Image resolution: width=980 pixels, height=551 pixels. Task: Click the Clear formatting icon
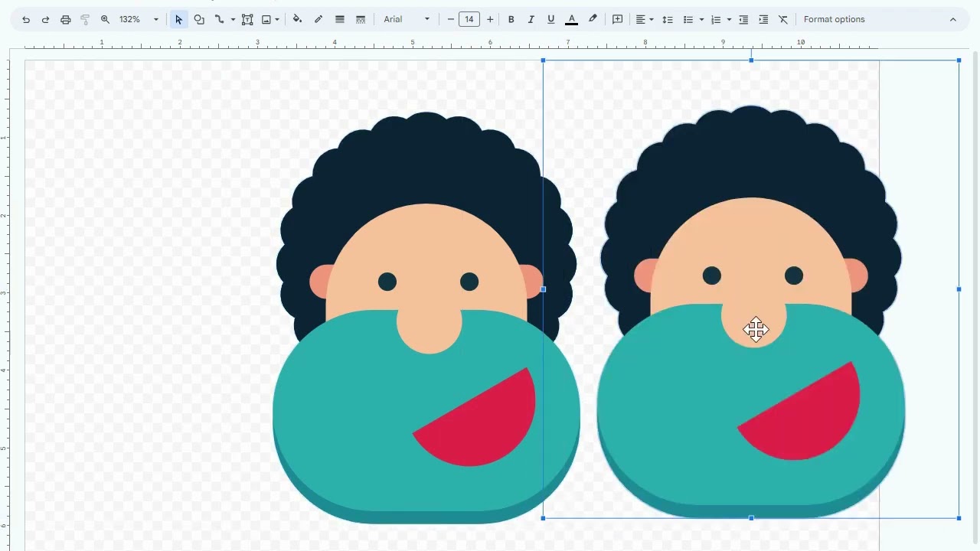[x=783, y=19]
